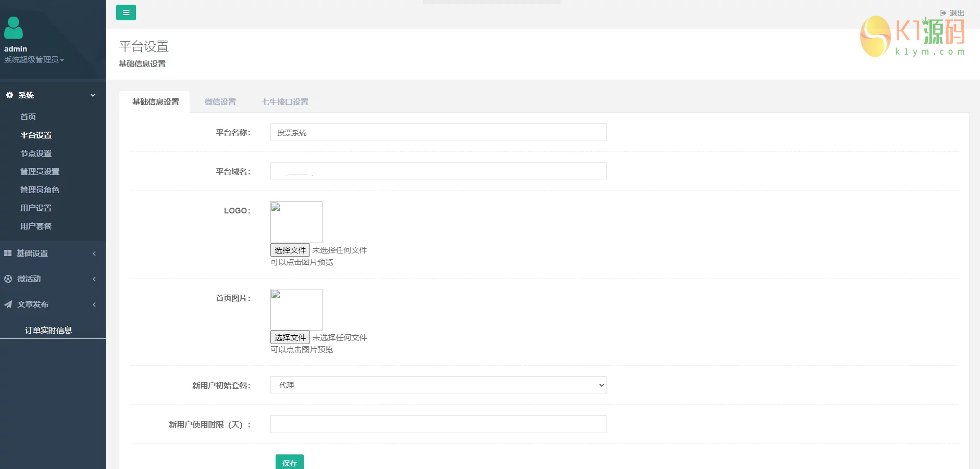The image size is (980, 469).
Task: Open 节点设置 in the sidebar
Action: pos(35,153)
